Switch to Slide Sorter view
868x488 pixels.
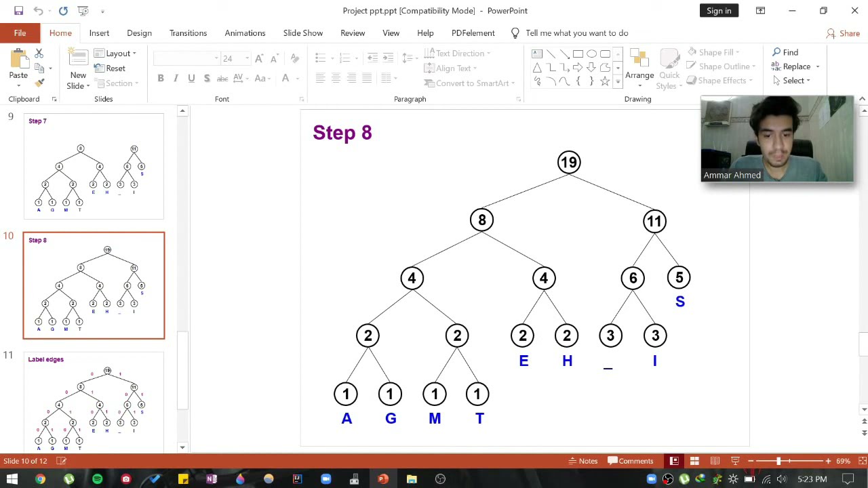point(694,461)
